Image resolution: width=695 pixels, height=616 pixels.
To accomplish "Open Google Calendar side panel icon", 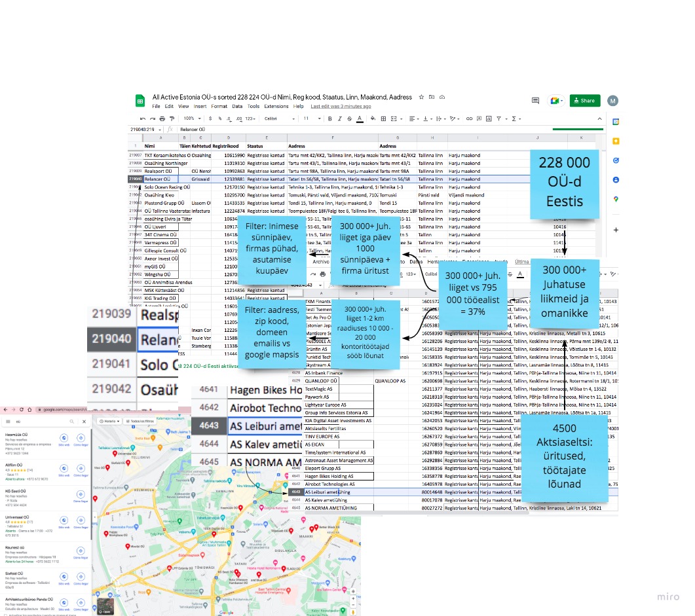I will coord(616,122).
